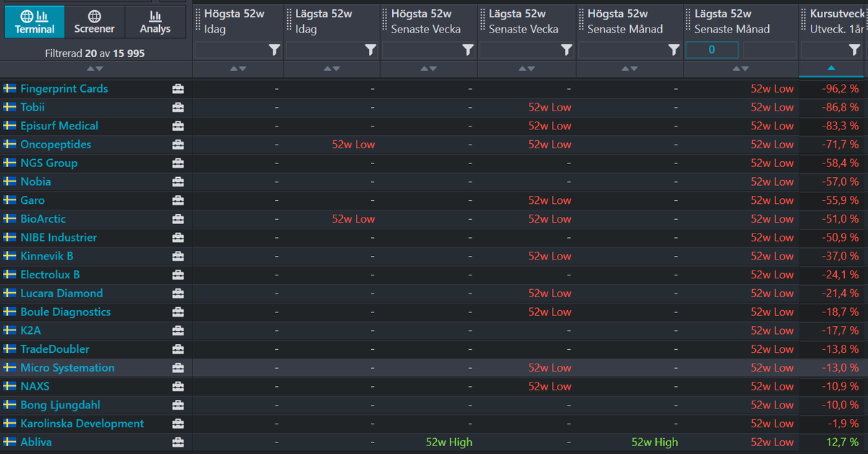Viewport: 868px width, 454px height.
Task: Open briefcase icon for K2A
Action: click(178, 330)
